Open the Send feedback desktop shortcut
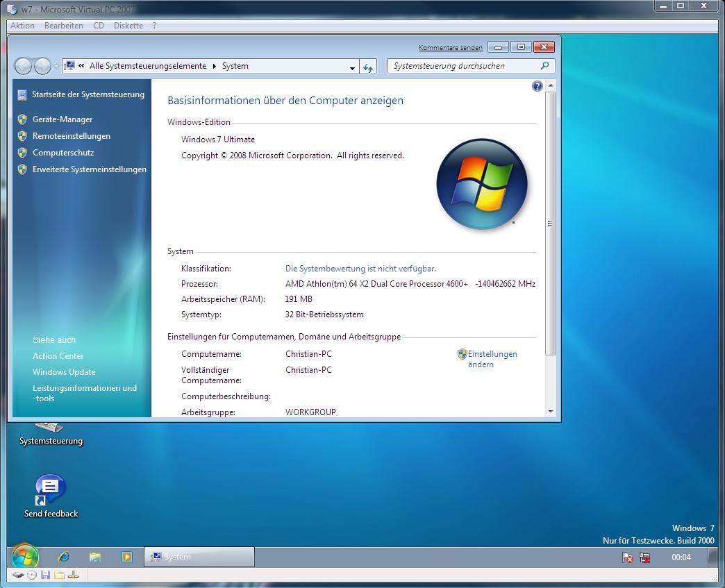 (51, 496)
